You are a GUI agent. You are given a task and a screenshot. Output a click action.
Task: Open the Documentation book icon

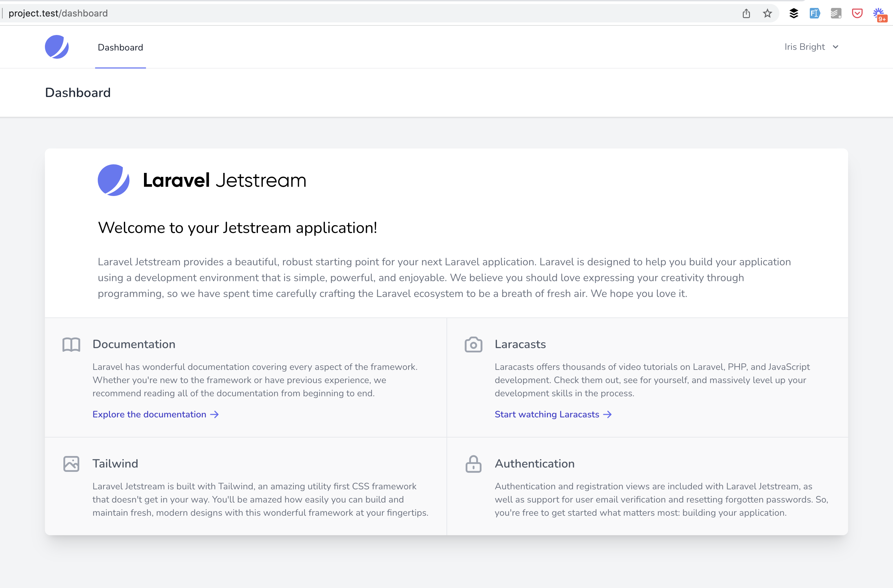point(71,344)
